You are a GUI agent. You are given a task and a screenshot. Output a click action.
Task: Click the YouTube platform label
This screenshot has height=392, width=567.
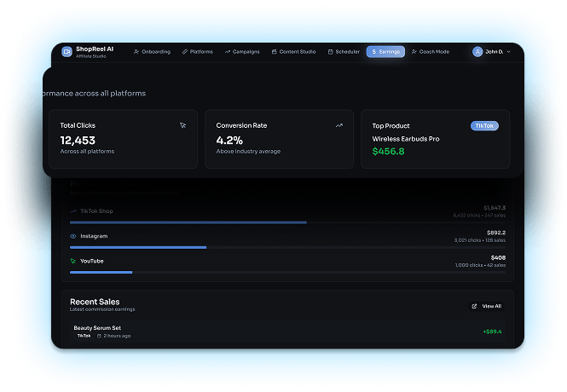(91, 261)
